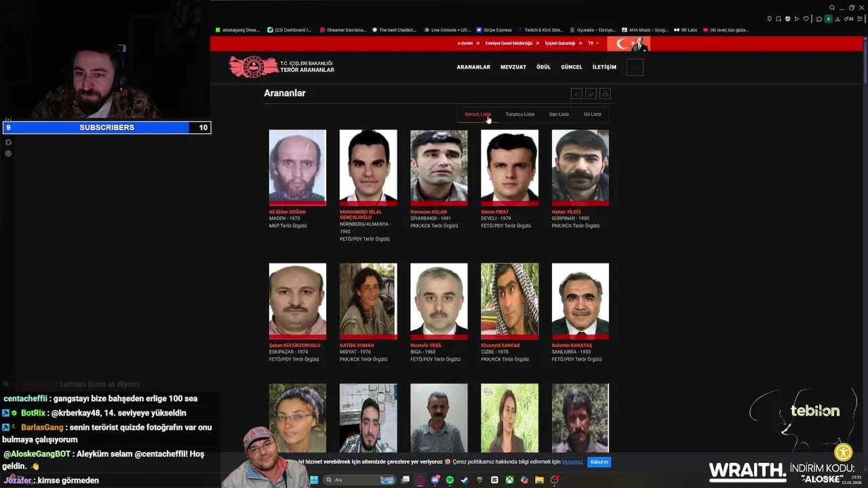Screen dimensions: 868x488
Task: Open Ebuzeyid SAKCAK photo card
Action: (509, 301)
